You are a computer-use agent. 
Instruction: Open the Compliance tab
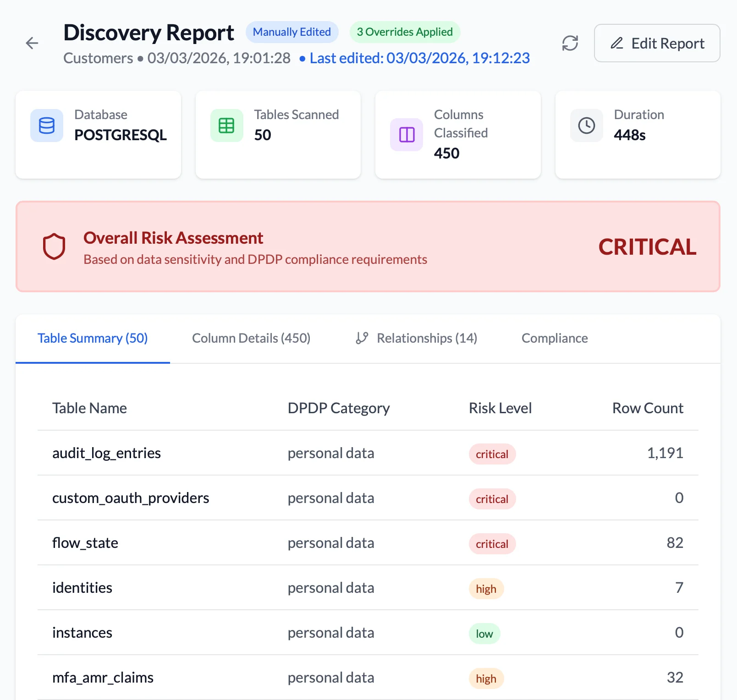pos(554,338)
